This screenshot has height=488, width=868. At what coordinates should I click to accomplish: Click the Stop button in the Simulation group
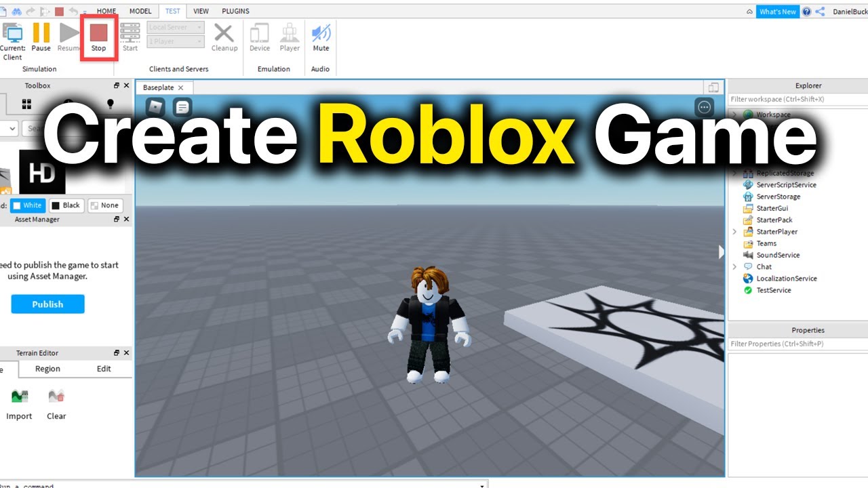[x=99, y=37]
